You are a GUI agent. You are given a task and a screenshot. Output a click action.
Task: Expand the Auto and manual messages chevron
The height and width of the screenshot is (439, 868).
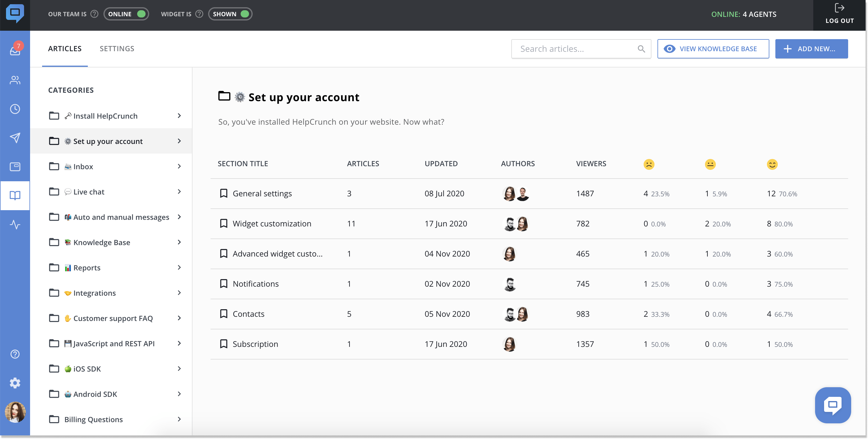tap(179, 217)
